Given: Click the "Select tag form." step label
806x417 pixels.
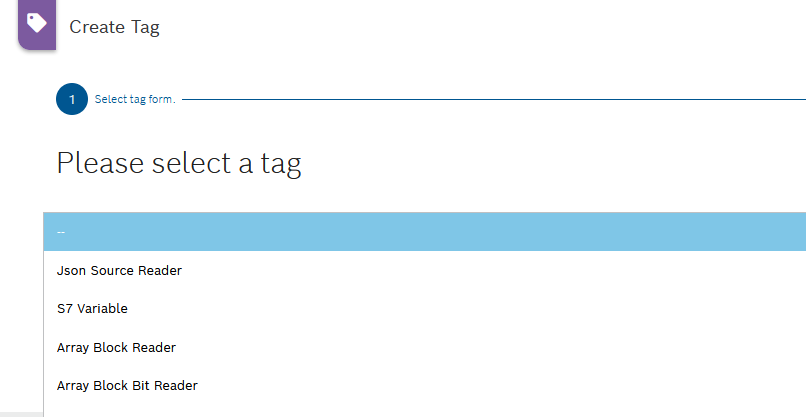Looking at the screenshot, I should [x=135, y=100].
